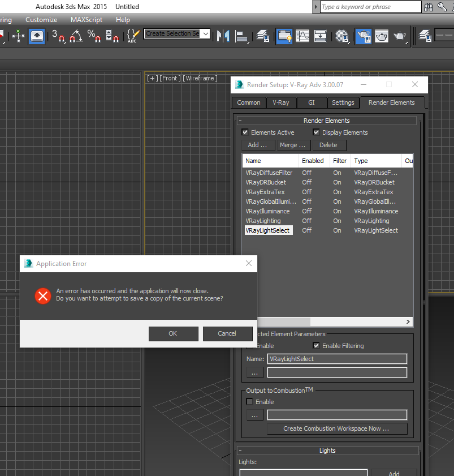Viewport: 454px width, 476px height.
Task: Disable the Enable Filtering checkbox
Action: (317, 346)
